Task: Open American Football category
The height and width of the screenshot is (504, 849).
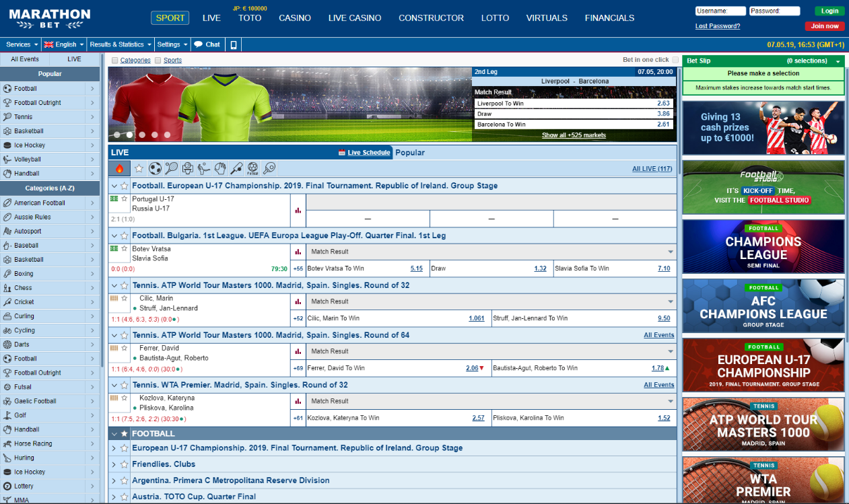Action: [50, 203]
